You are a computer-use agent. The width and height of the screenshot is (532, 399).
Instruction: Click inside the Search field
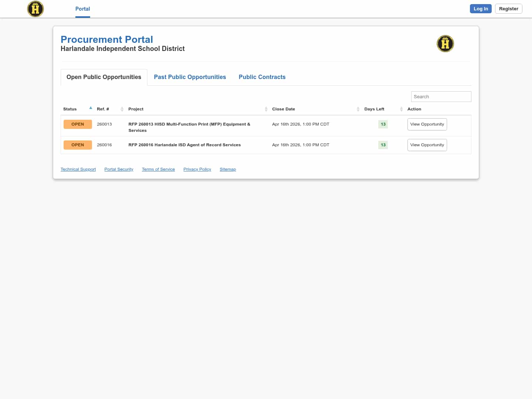point(441,96)
